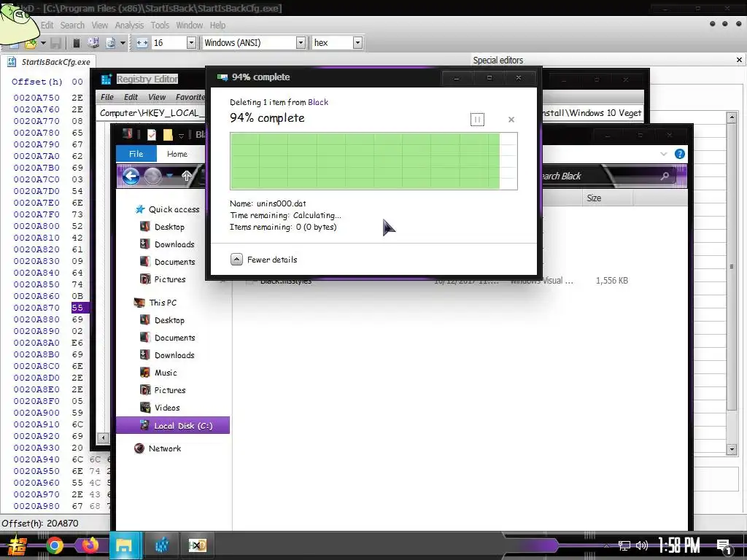Click the Properties checkmark icon in Explorer title bar

152,135
